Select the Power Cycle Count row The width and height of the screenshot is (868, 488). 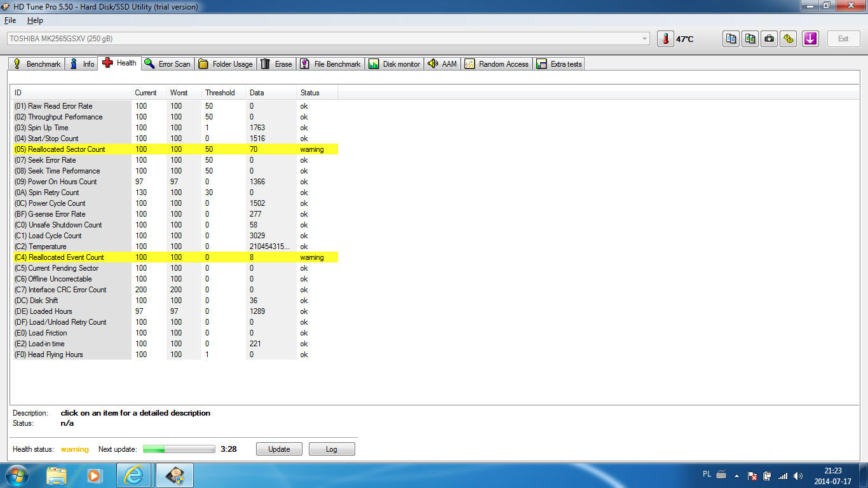(x=175, y=203)
